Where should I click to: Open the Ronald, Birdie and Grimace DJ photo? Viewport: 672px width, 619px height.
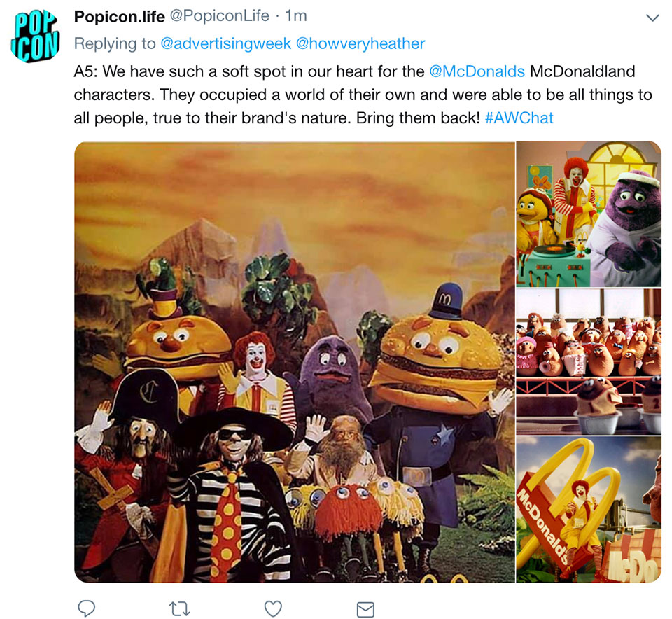[589, 214]
